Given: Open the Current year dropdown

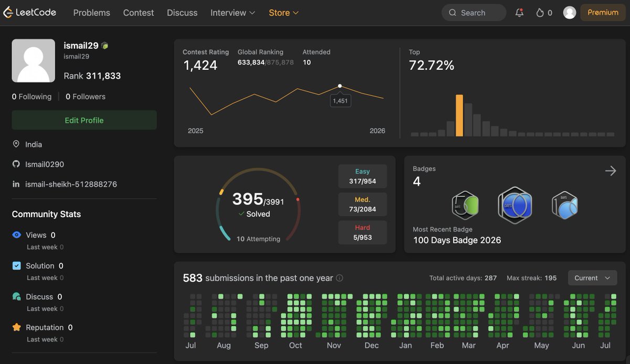Looking at the screenshot, I should pyautogui.click(x=592, y=278).
